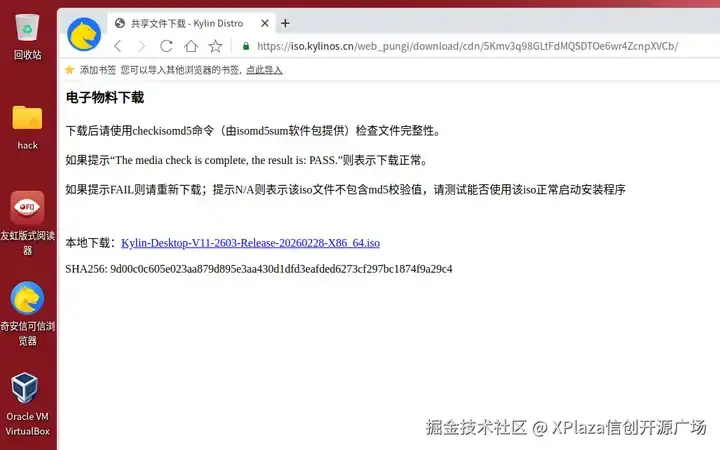
Task: Click the browser logo icon beside tab bar
Action: [x=84, y=34]
